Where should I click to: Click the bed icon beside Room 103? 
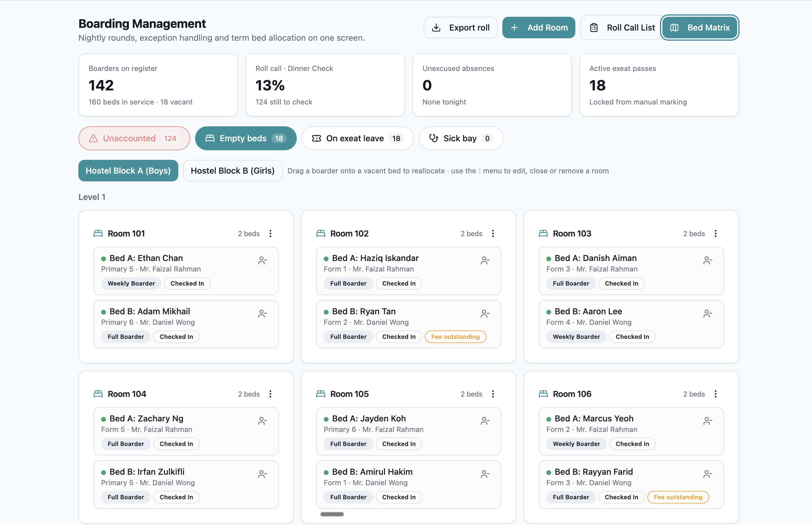click(543, 233)
